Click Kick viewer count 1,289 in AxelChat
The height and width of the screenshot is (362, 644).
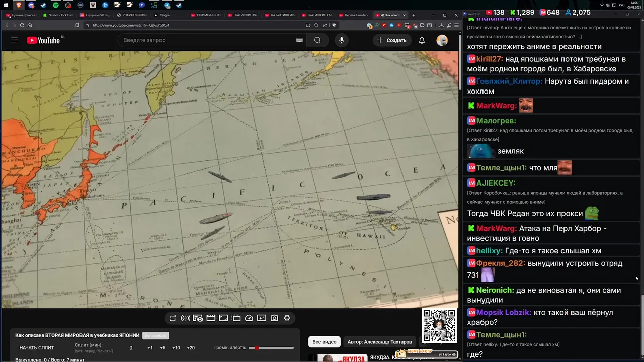pyautogui.click(x=522, y=12)
